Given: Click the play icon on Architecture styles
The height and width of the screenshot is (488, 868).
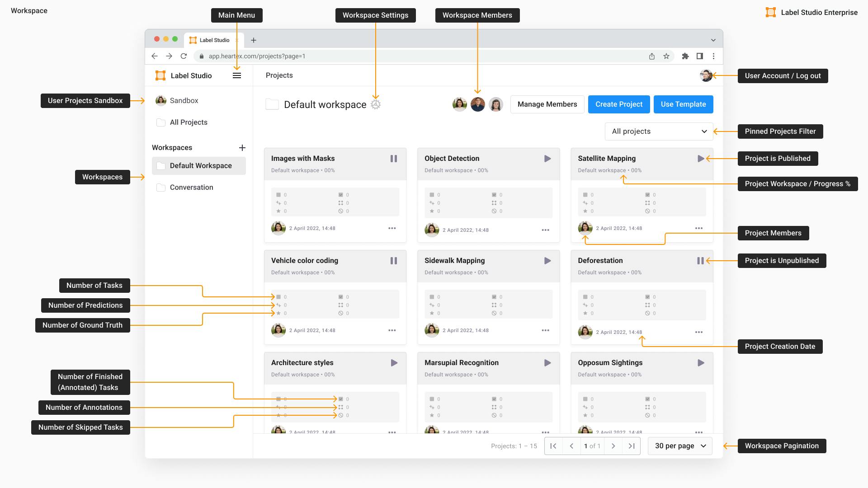Looking at the screenshot, I should coord(393,362).
